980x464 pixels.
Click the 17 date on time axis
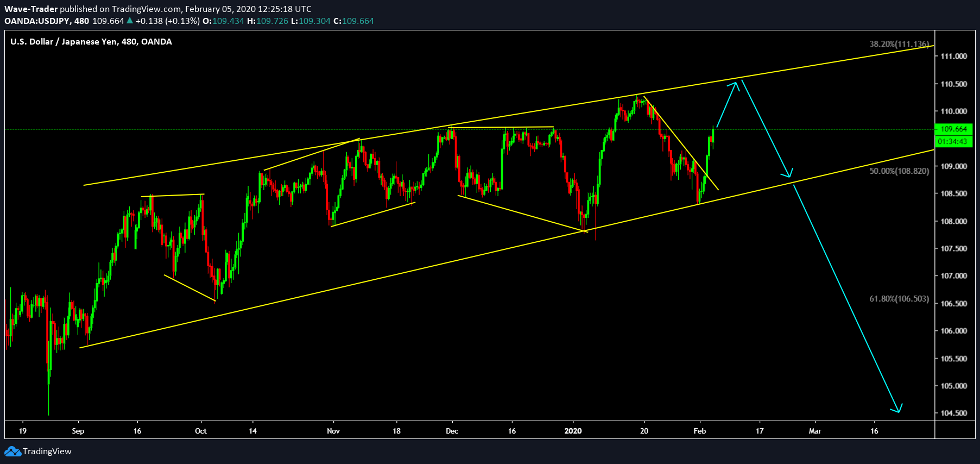(x=760, y=431)
